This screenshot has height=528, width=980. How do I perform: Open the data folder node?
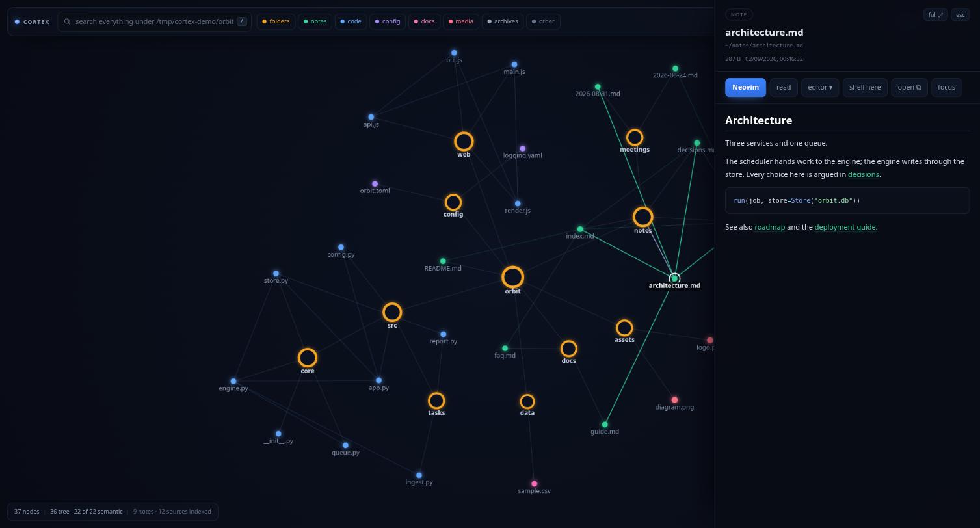pyautogui.click(x=527, y=401)
